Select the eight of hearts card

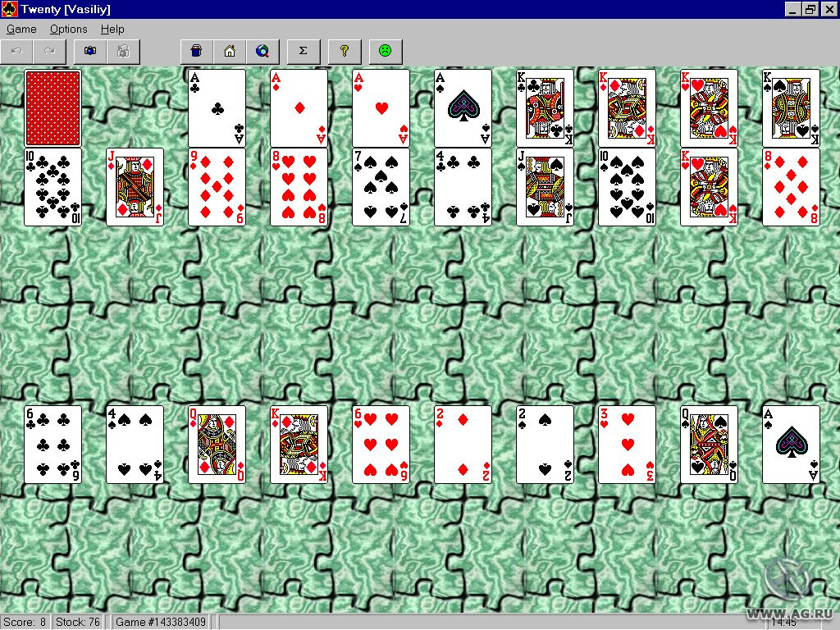299,187
